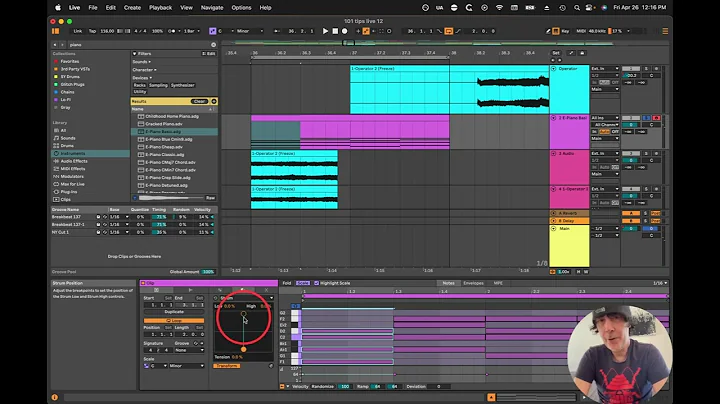Open the 1 Bar quantization menu
The height and width of the screenshot is (404, 720).
192,31
